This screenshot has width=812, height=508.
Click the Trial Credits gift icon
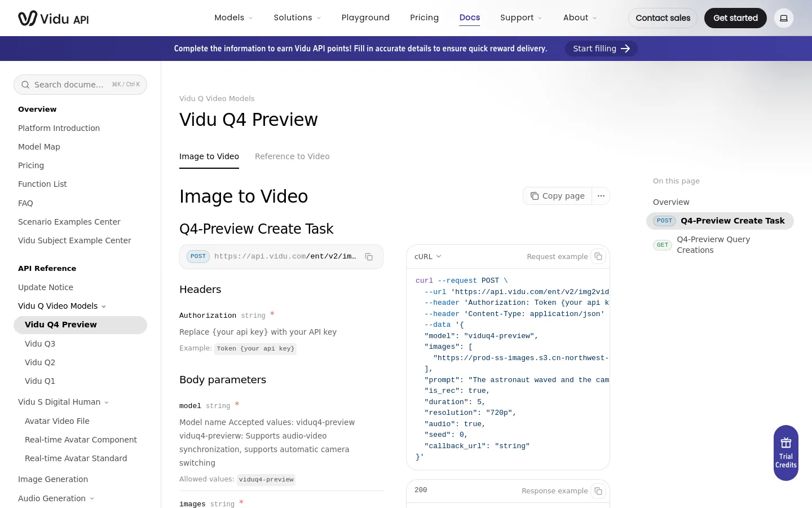(786, 443)
